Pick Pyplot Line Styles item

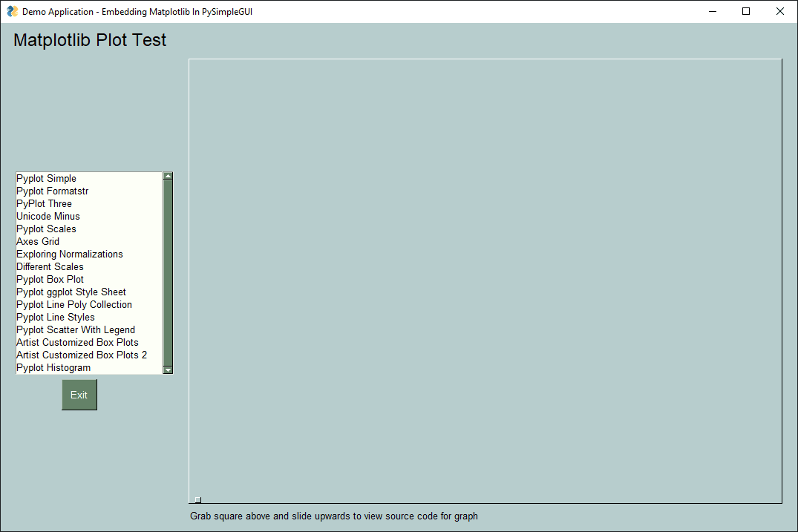point(56,318)
